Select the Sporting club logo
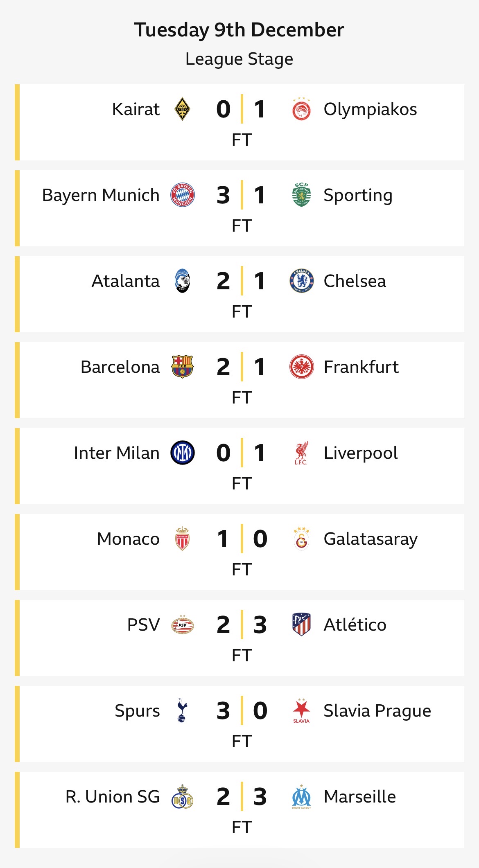Viewport: 479px width, 868px height. coord(301,195)
